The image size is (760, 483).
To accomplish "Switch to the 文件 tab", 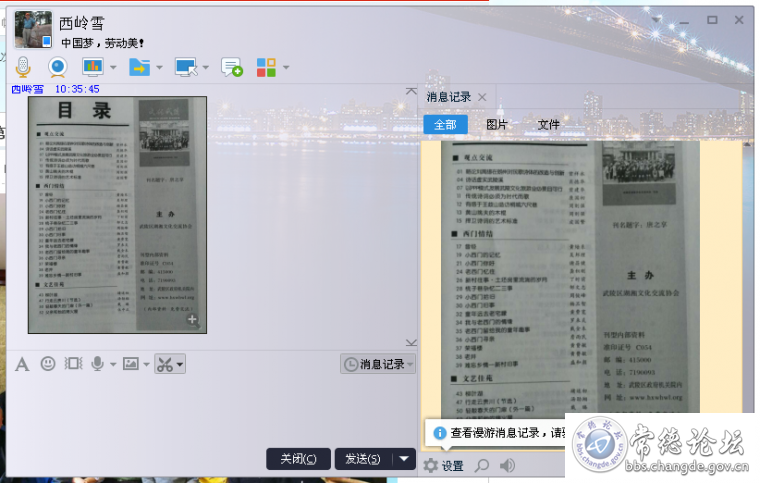I will point(548,125).
